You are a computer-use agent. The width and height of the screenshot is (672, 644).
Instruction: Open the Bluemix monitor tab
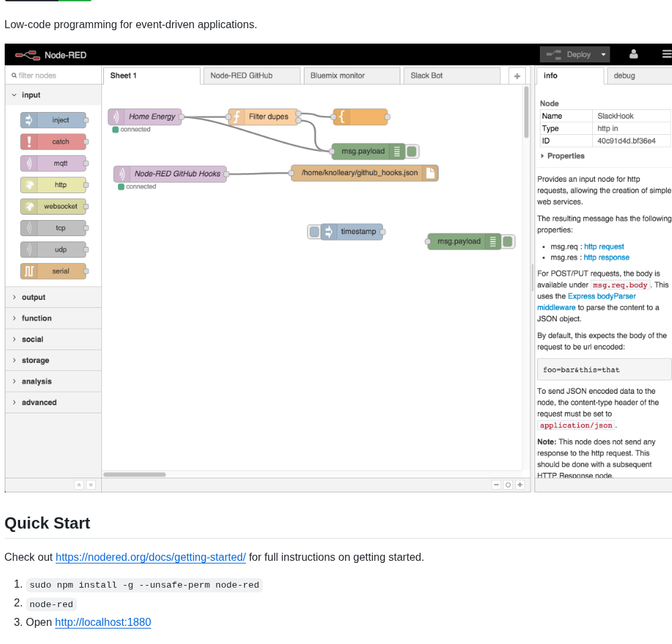pyautogui.click(x=352, y=75)
